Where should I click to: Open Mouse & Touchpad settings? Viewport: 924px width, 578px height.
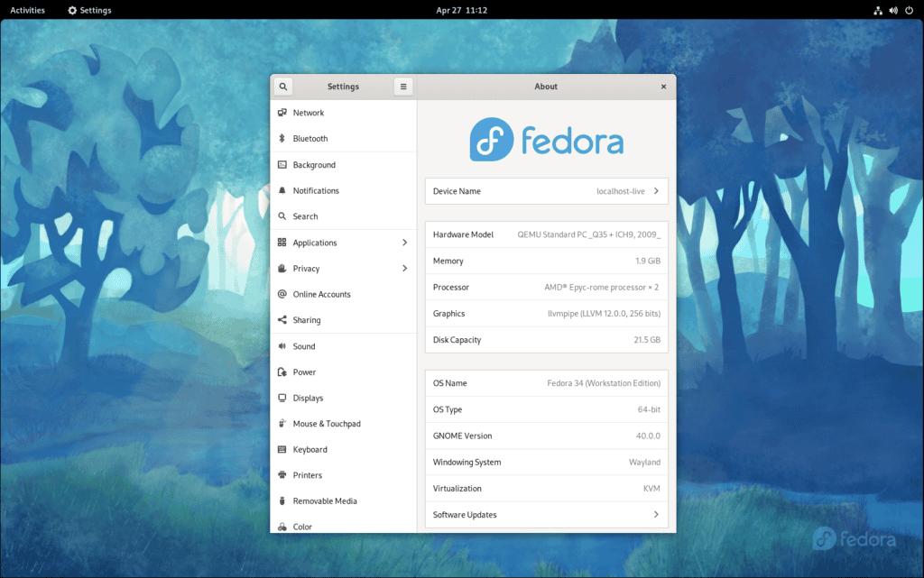344,423
